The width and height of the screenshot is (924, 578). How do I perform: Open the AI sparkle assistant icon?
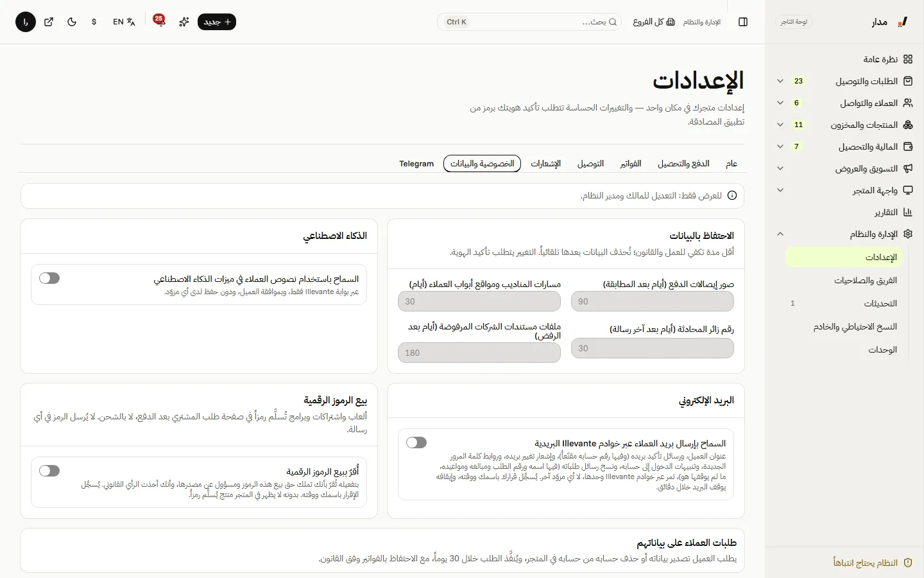tap(184, 22)
